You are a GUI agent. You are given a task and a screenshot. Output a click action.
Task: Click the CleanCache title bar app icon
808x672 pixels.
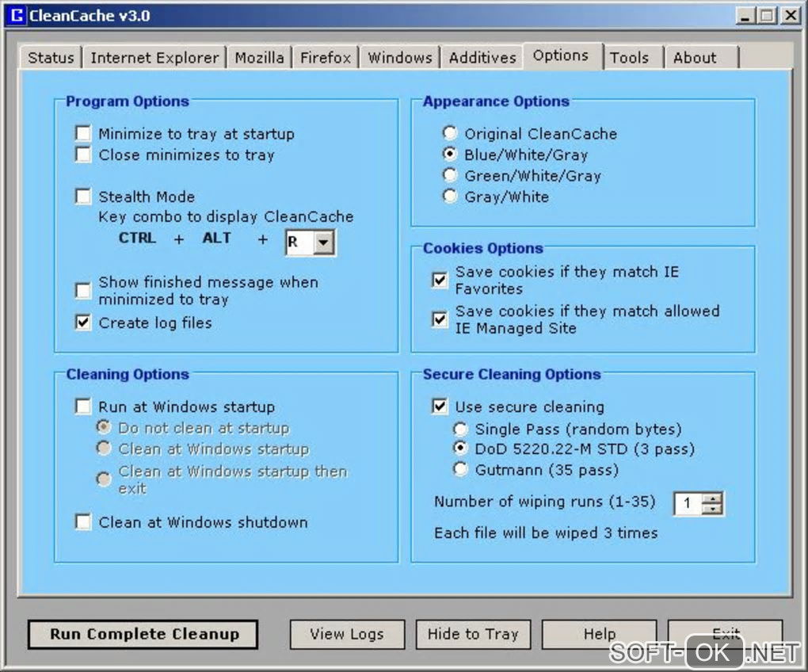click(17, 15)
